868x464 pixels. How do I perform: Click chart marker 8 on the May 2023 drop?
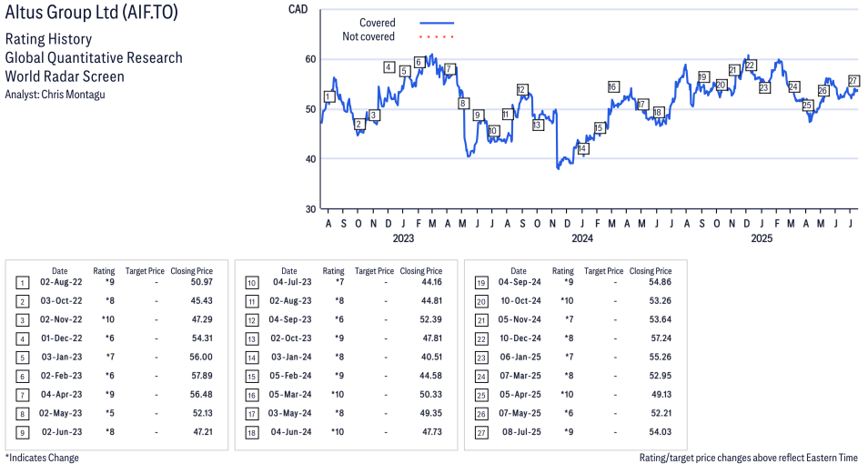(463, 103)
